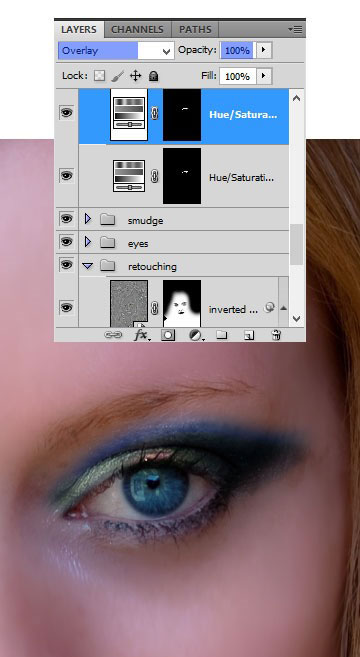360x657 pixels.
Task: Hide the eyes group
Action: click(66, 241)
